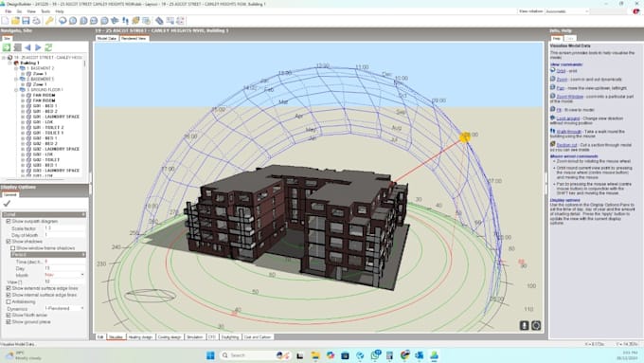Open file using the folder toolbar icon
Screen dimensions: 644x363
[15, 21]
